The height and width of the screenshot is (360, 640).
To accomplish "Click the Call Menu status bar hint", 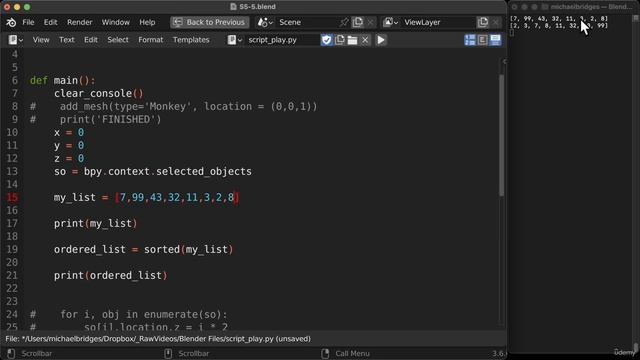I will pos(352,353).
